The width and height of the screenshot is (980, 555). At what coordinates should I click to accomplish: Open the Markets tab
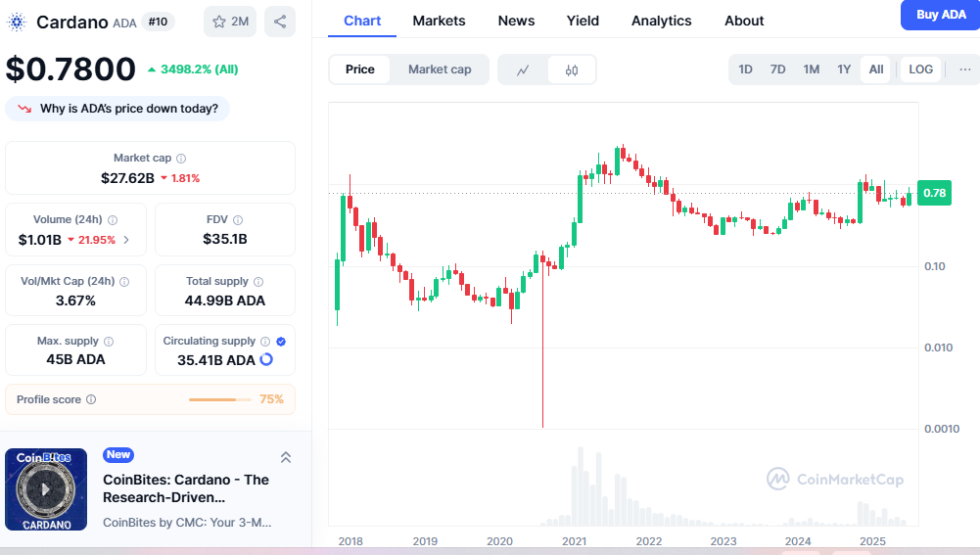click(439, 21)
